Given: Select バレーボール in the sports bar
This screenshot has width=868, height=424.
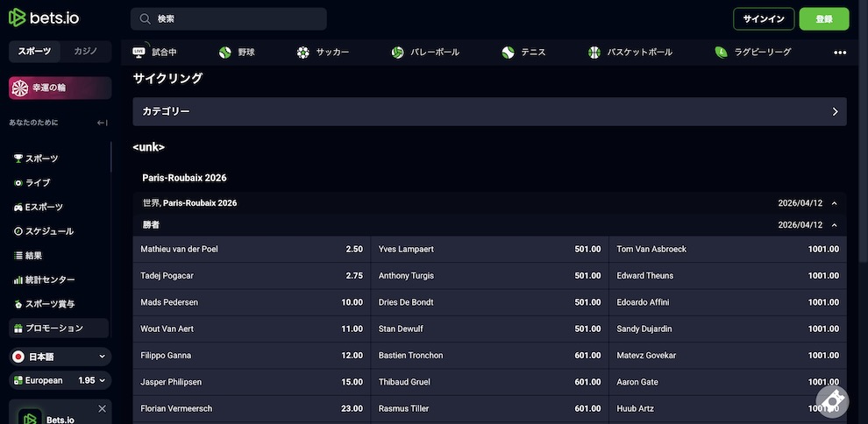Looking at the screenshot, I should [x=424, y=53].
